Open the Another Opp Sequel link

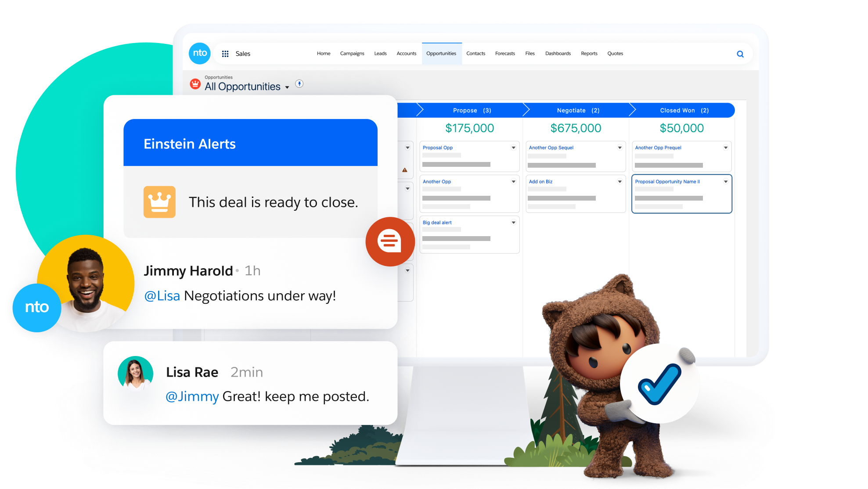[x=551, y=147]
